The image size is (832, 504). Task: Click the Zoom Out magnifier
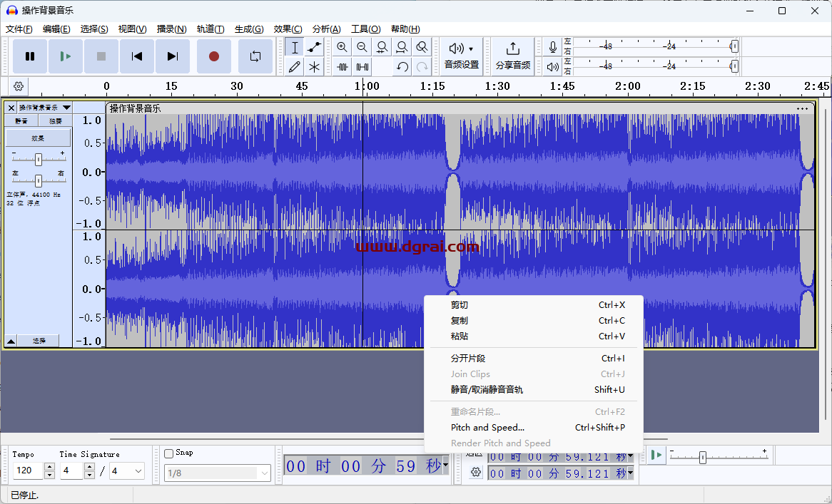[x=362, y=47]
